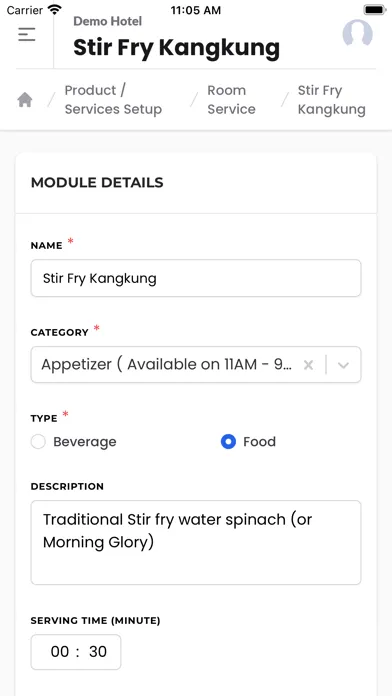Tap the Module Details section header

pyautogui.click(x=97, y=182)
